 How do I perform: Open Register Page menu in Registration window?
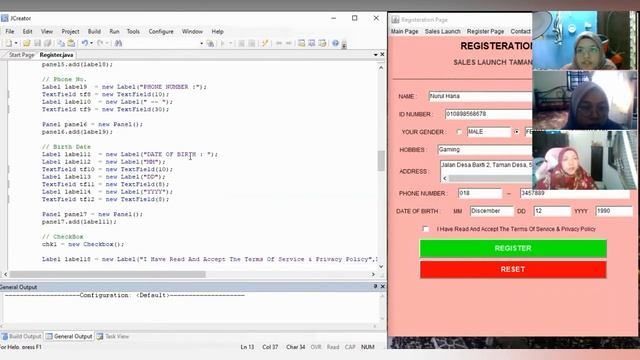click(x=485, y=31)
